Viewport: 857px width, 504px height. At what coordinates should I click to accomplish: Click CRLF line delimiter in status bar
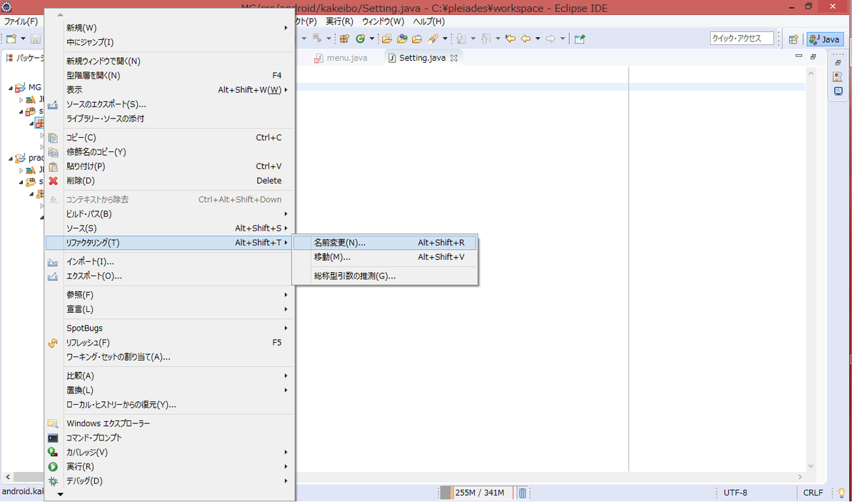point(813,493)
